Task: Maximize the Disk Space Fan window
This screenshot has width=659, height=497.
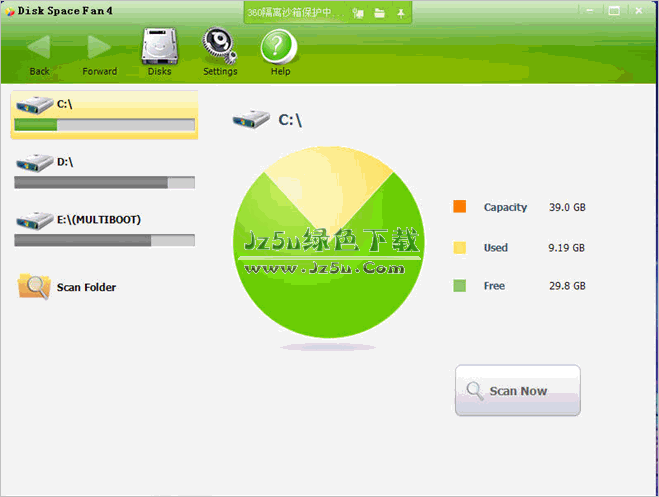Action: pos(614,11)
